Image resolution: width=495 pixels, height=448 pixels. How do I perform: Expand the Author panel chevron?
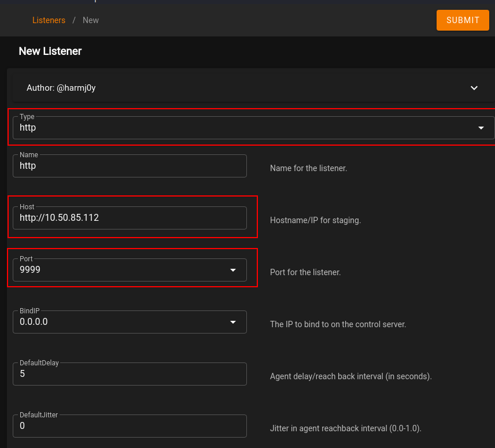[474, 88]
